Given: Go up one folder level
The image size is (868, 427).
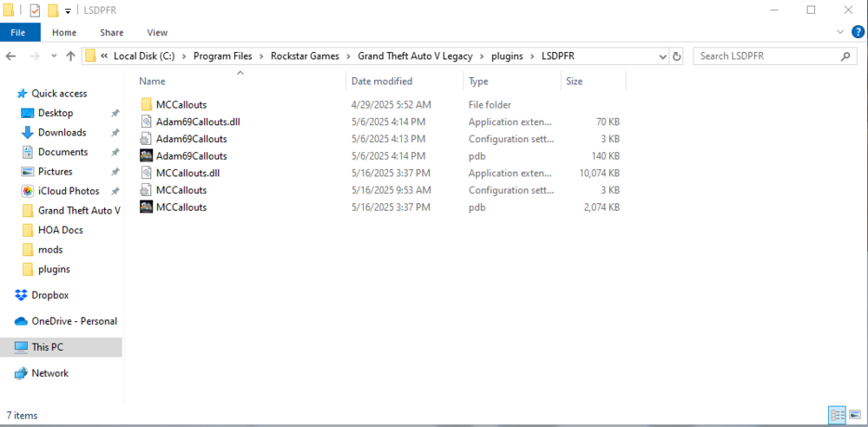Looking at the screenshot, I should coord(70,56).
